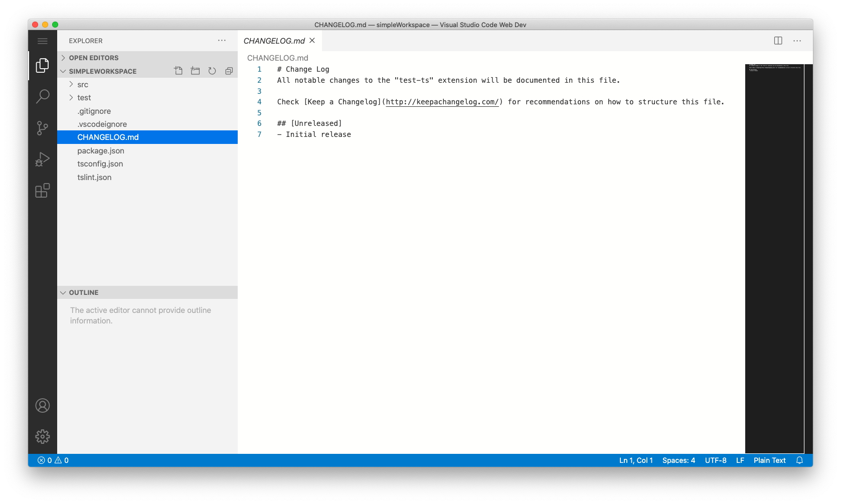Click the editor minimap
The image size is (841, 504).
coord(774,258)
